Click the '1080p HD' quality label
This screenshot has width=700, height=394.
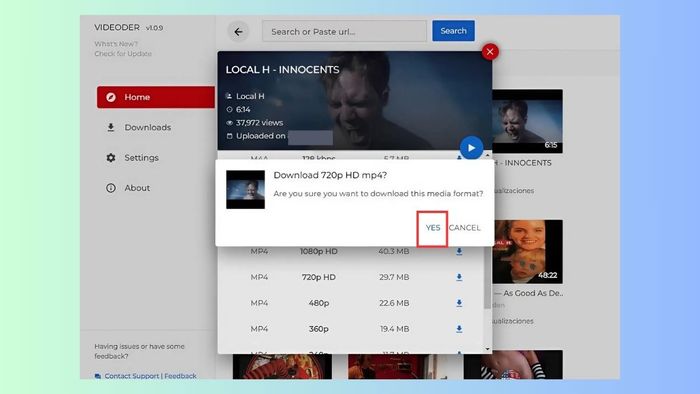pyautogui.click(x=319, y=251)
